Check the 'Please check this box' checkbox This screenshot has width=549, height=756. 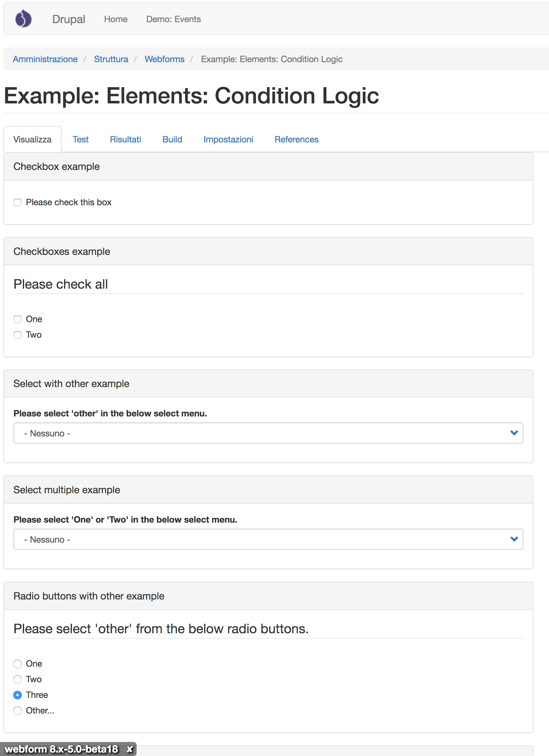click(17, 202)
